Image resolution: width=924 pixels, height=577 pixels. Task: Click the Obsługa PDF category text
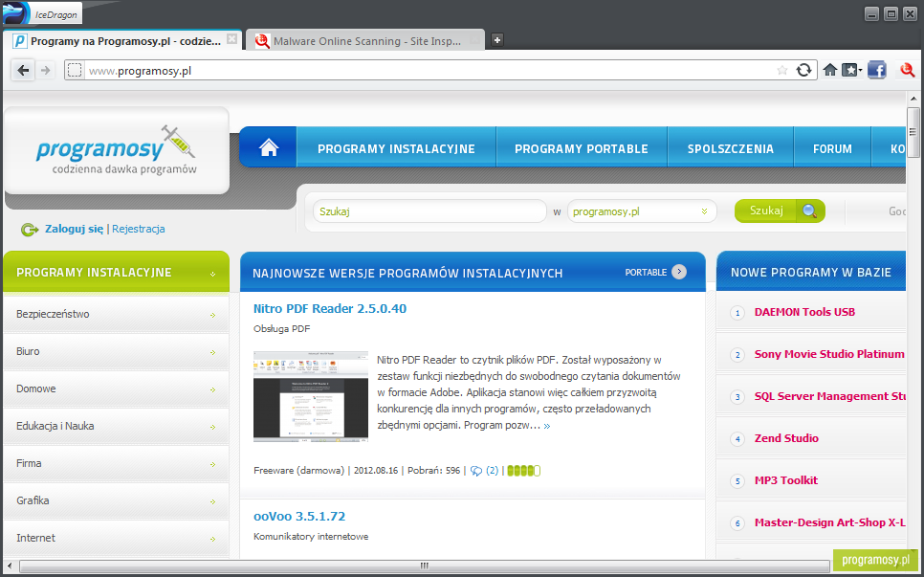point(281,329)
